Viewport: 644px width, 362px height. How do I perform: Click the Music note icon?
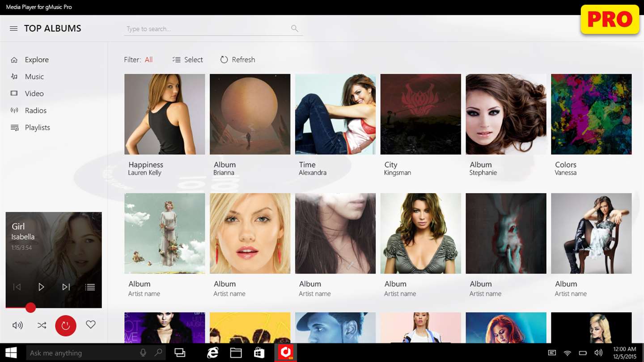(x=14, y=77)
